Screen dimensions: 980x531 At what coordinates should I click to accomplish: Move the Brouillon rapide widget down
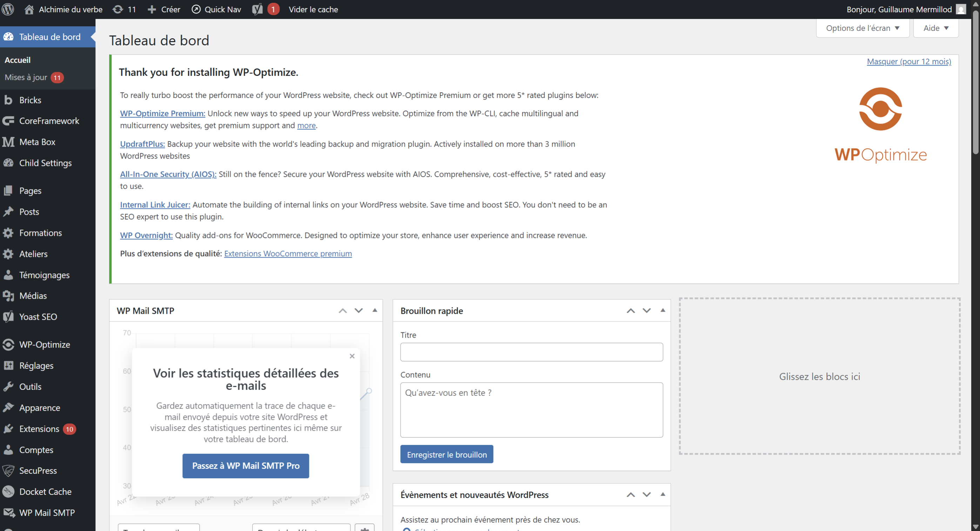(646, 310)
